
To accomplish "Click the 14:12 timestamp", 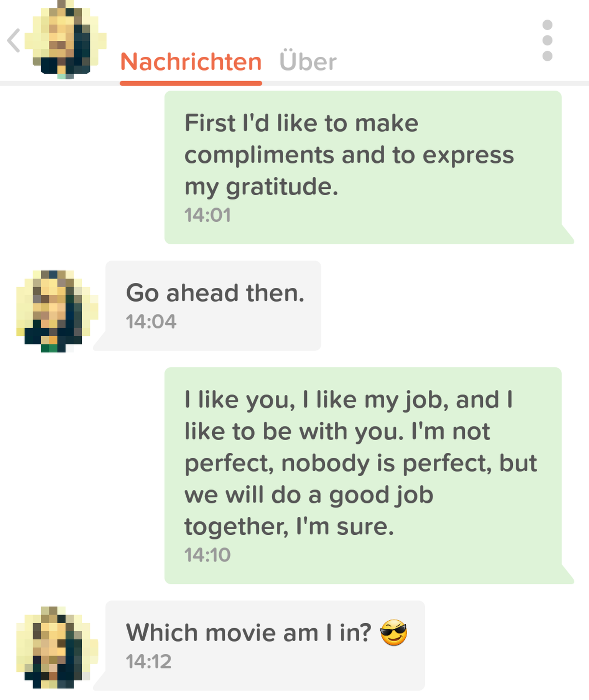I will [x=149, y=662].
